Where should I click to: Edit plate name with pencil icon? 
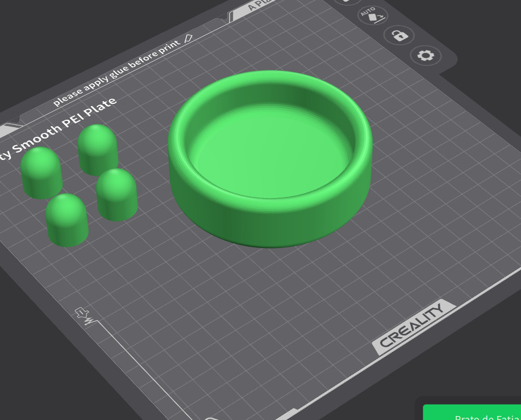189,39
